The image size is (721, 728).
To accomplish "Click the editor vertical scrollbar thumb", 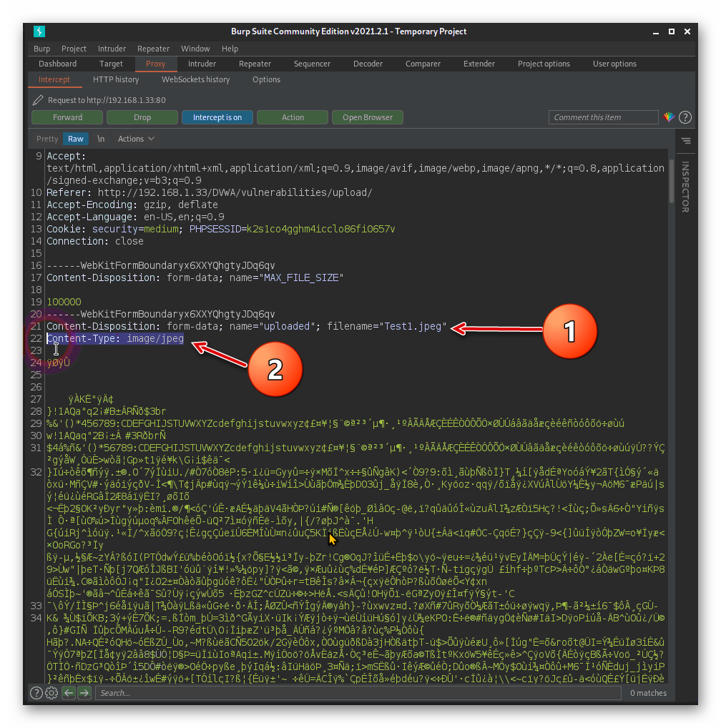I will tap(672, 181).
